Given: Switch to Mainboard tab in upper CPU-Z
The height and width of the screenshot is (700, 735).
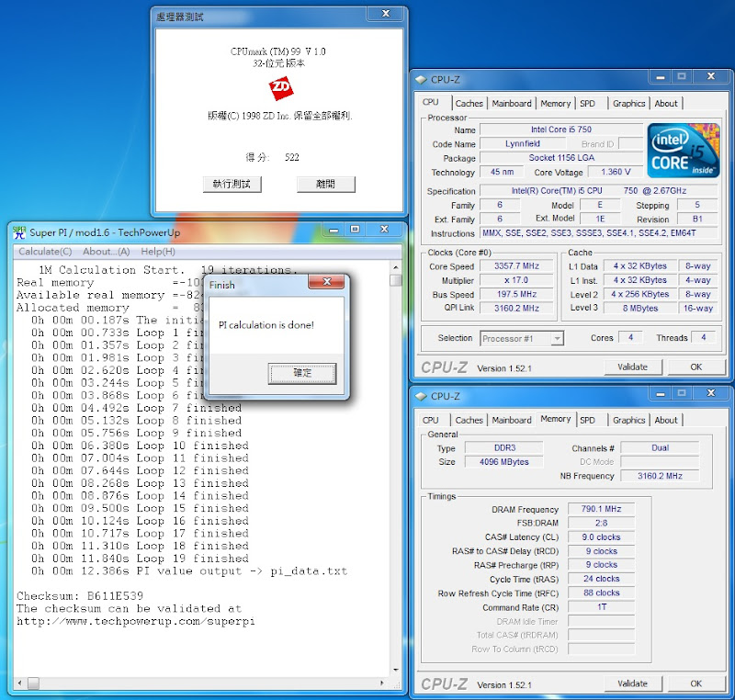Looking at the screenshot, I should (x=512, y=104).
